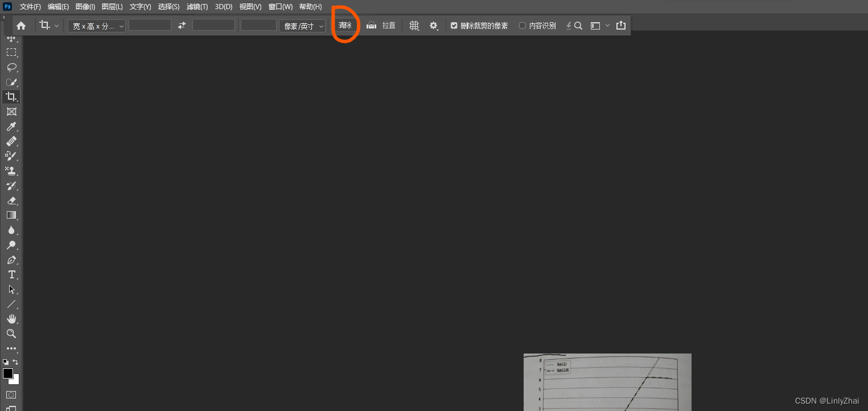The width and height of the screenshot is (868, 411).
Task: Select the Dodge tool
Action: point(11,245)
